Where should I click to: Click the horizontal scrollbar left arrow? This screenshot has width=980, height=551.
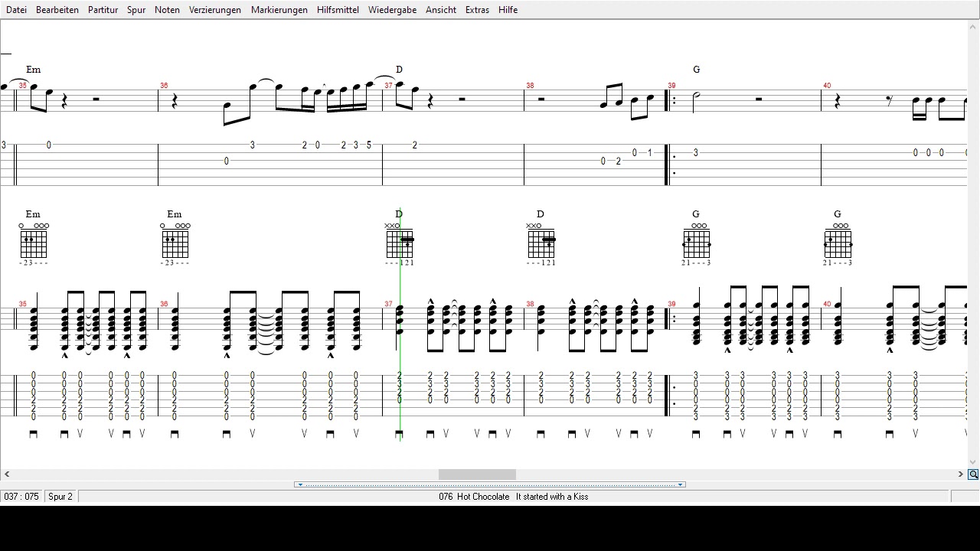coord(7,474)
